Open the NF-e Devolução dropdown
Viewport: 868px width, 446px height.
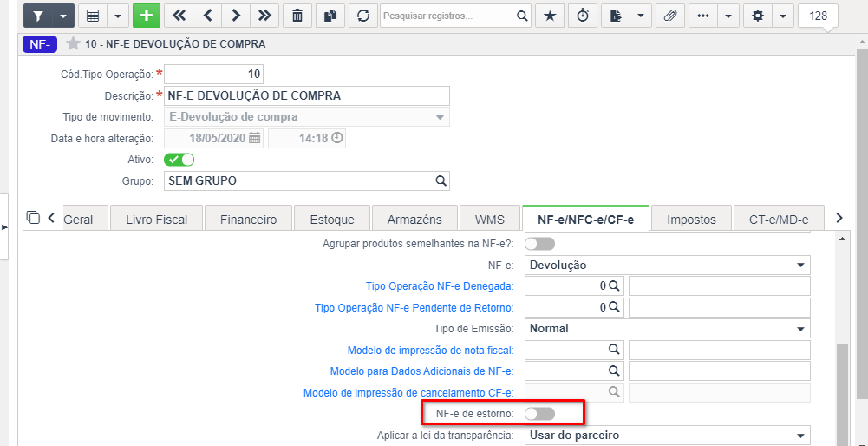click(667, 265)
